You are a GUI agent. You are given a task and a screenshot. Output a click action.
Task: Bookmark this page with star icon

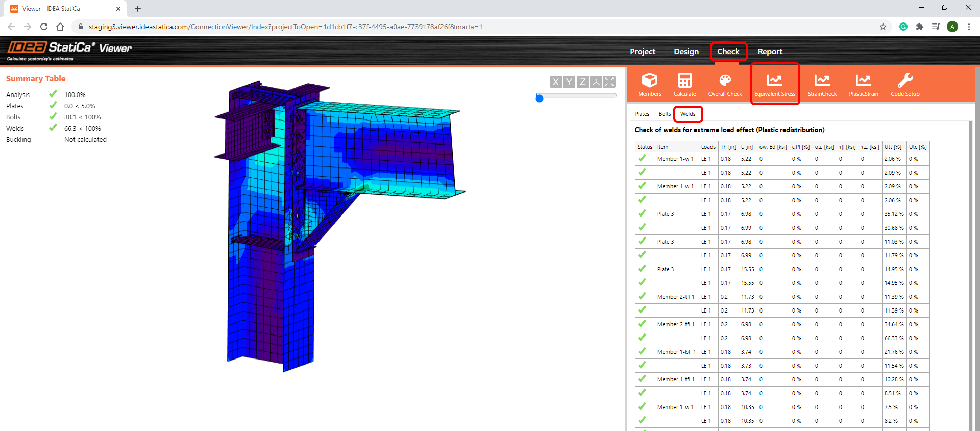click(883, 27)
